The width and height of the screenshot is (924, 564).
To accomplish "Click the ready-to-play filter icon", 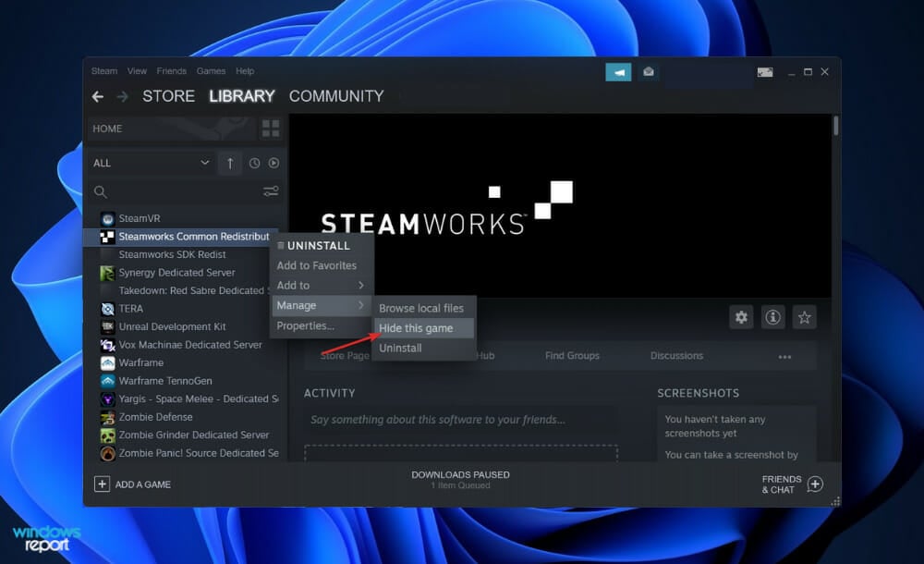I will pos(274,164).
